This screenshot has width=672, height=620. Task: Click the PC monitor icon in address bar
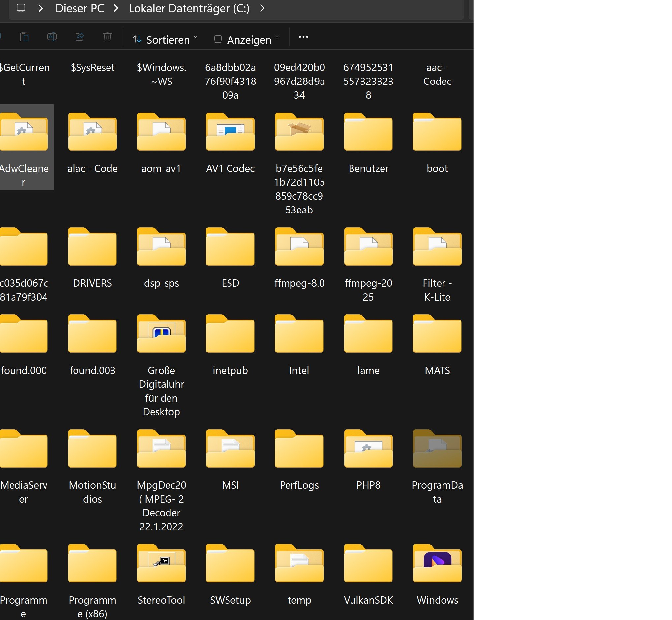tap(21, 8)
